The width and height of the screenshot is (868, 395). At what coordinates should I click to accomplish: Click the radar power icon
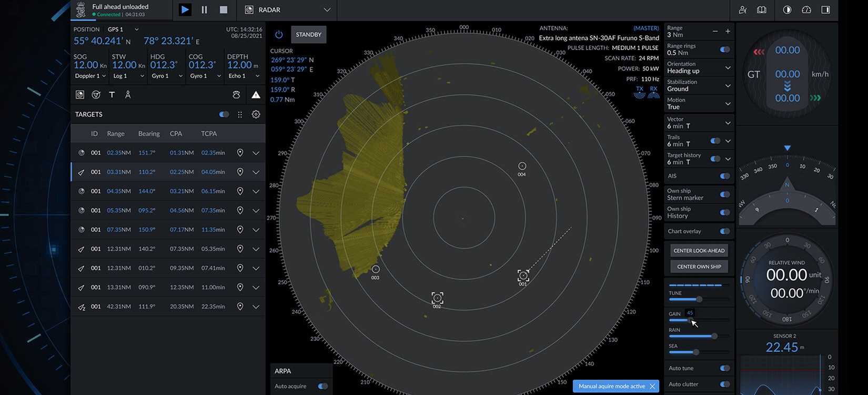point(279,35)
